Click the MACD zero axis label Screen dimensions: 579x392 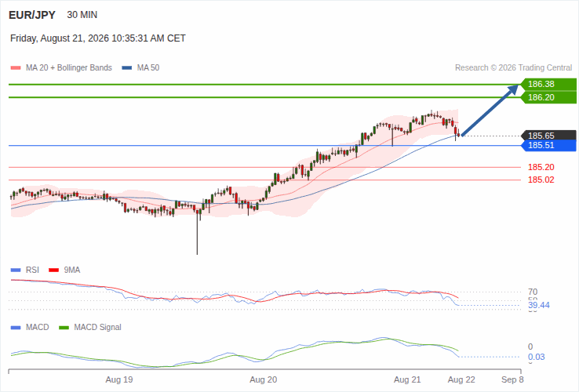[530, 347]
